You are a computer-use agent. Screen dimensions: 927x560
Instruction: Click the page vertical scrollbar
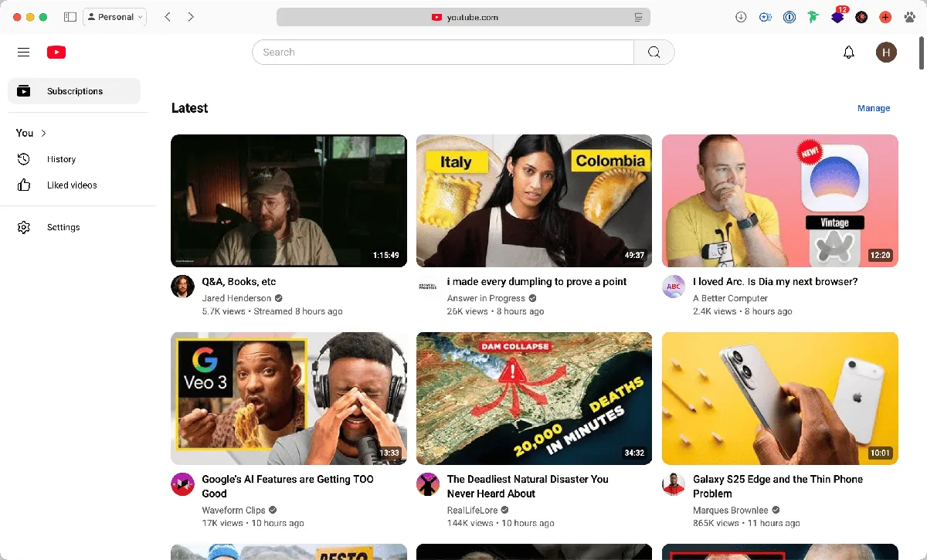(920, 53)
